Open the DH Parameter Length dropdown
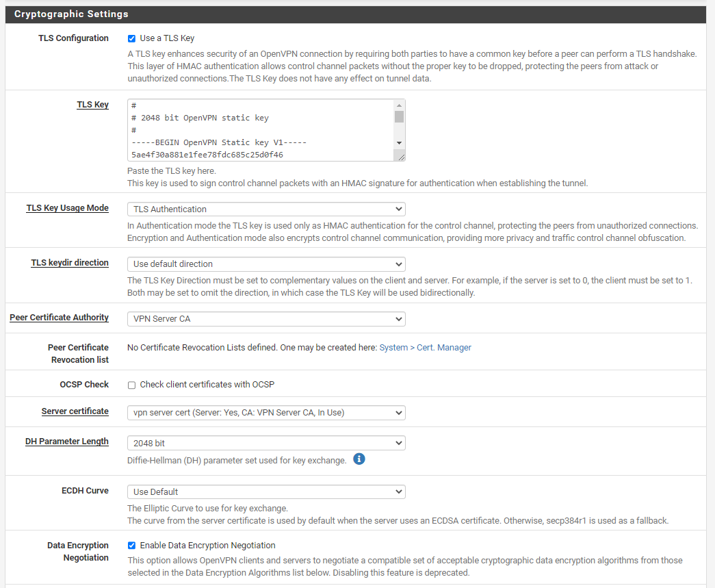Image resolution: width=715 pixels, height=588 pixels. point(266,443)
